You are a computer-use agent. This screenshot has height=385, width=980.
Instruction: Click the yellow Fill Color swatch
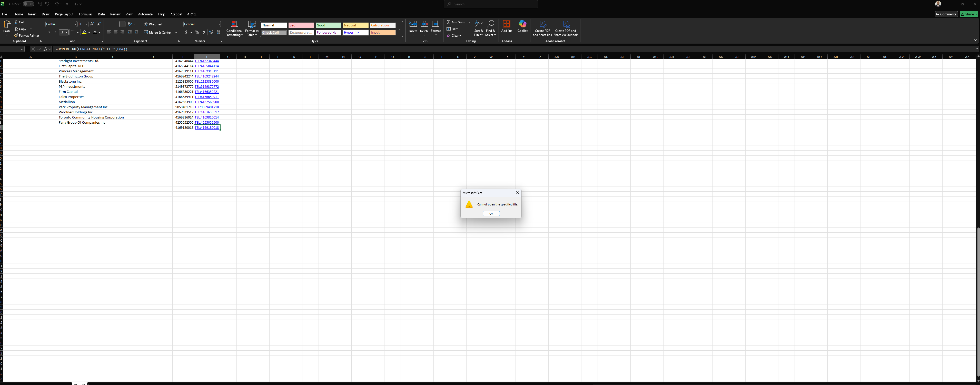coord(84,32)
